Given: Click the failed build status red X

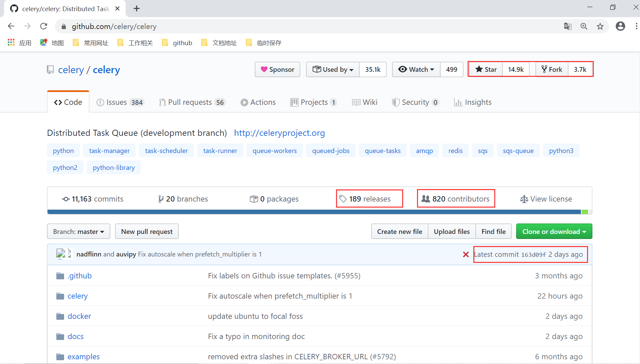Looking at the screenshot, I should (x=466, y=254).
